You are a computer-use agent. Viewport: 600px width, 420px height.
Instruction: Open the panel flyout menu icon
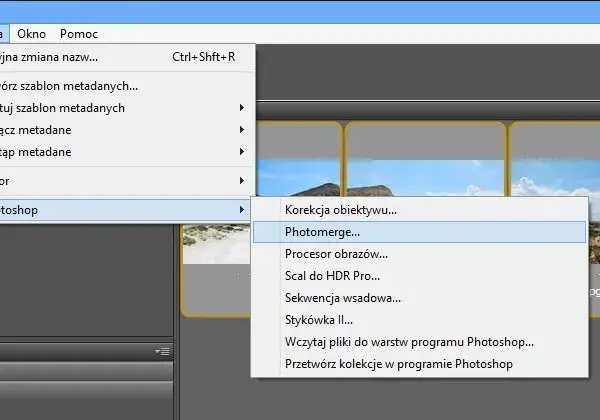tap(162, 351)
